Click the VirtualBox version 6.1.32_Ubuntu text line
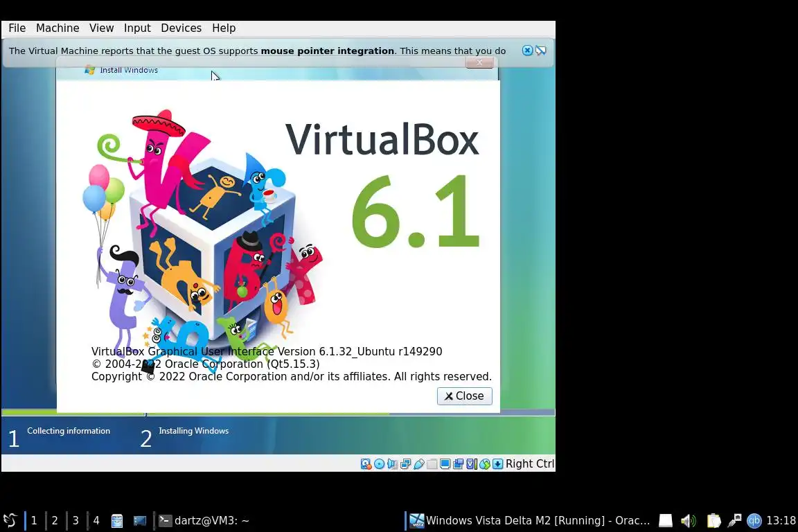This screenshot has width=798, height=532. click(x=267, y=351)
